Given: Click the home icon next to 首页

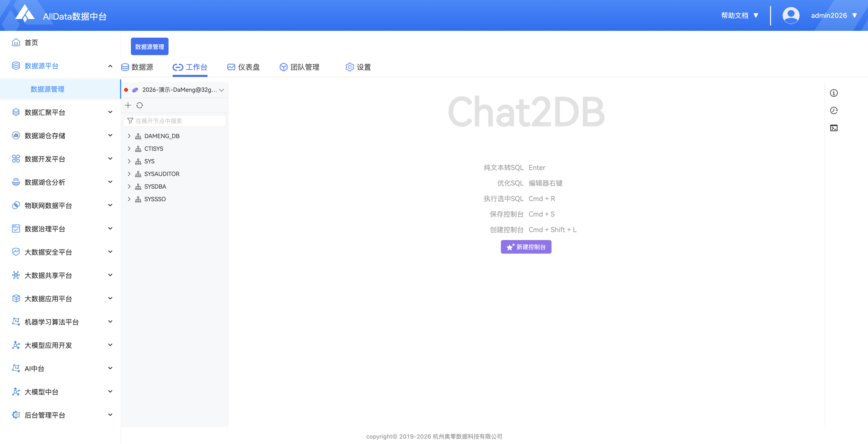Looking at the screenshot, I should pyautogui.click(x=16, y=42).
